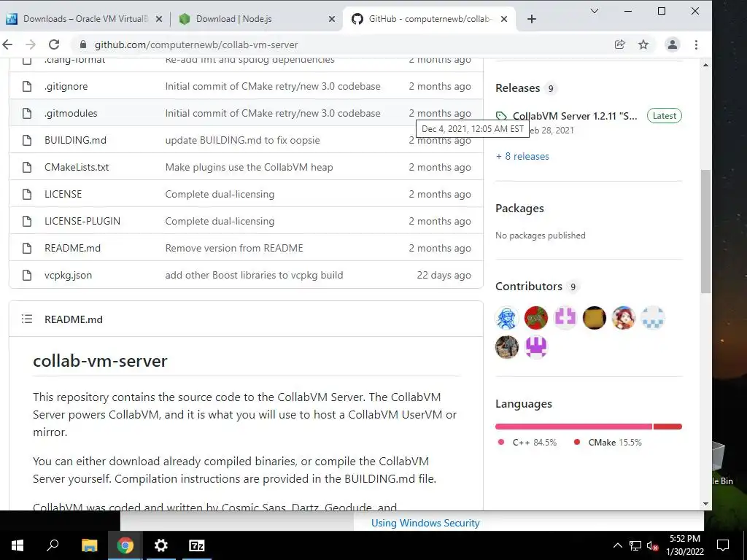Open the '+ 8 releases' link
This screenshot has width=747, height=560.
(x=522, y=156)
